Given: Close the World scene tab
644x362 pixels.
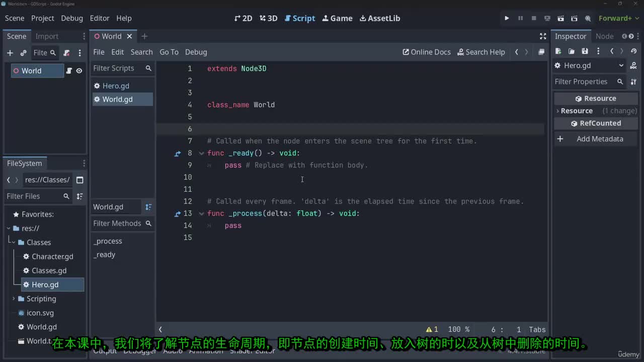Looking at the screenshot, I should (129, 36).
